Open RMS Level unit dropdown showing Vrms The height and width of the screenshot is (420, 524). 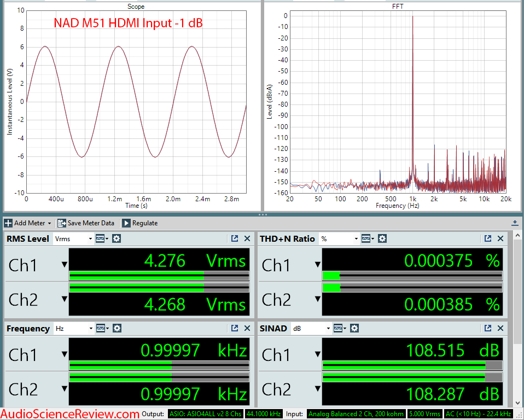pyautogui.click(x=73, y=238)
